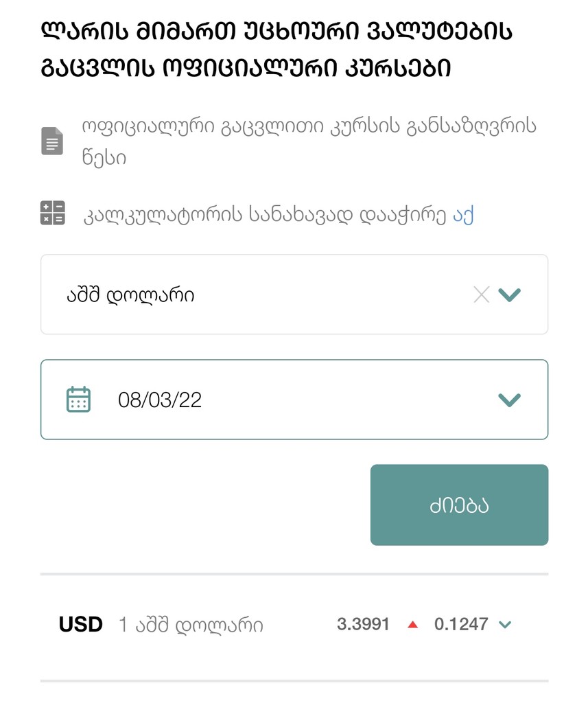Click the red upward trend triangle
Screen dimensions: 588x703
pyautogui.click(x=413, y=624)
